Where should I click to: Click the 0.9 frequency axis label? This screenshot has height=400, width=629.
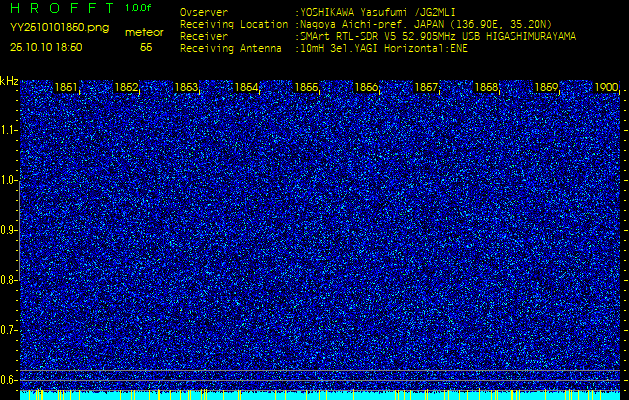(x=8, y=231)
